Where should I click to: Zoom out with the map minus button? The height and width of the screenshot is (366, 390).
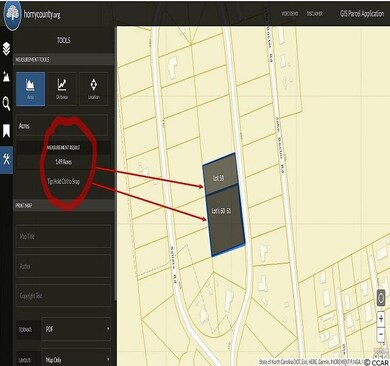point(381,334)
